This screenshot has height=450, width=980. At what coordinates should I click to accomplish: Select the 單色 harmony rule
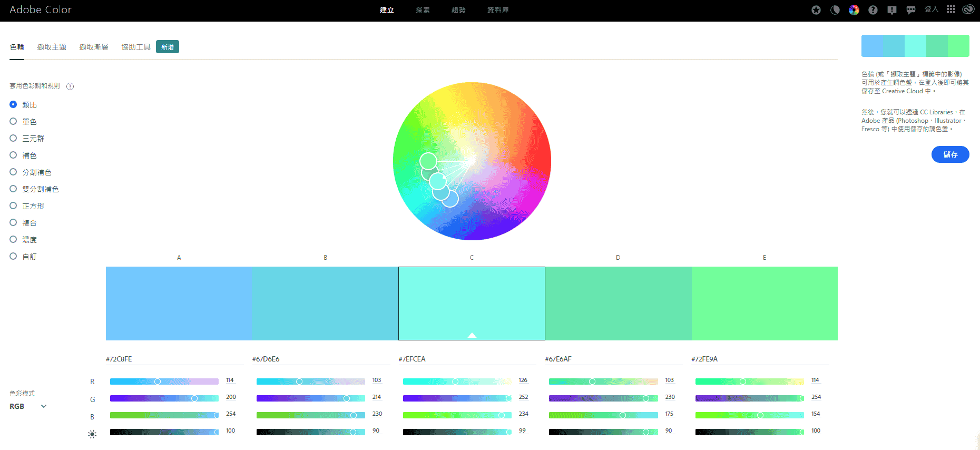(23, 122)
